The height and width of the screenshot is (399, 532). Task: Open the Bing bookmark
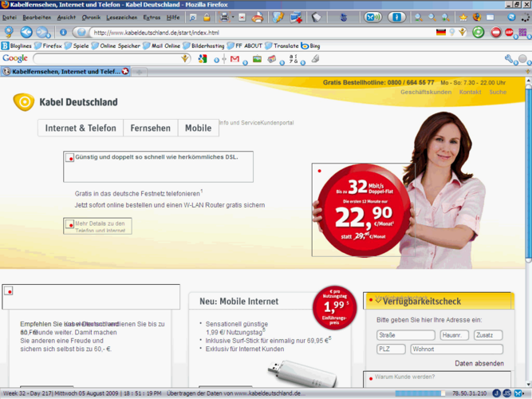tap(311, 45)
